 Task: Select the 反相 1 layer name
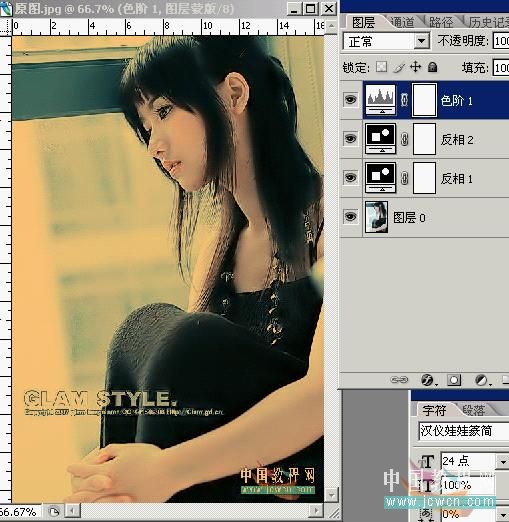point(456,178)
